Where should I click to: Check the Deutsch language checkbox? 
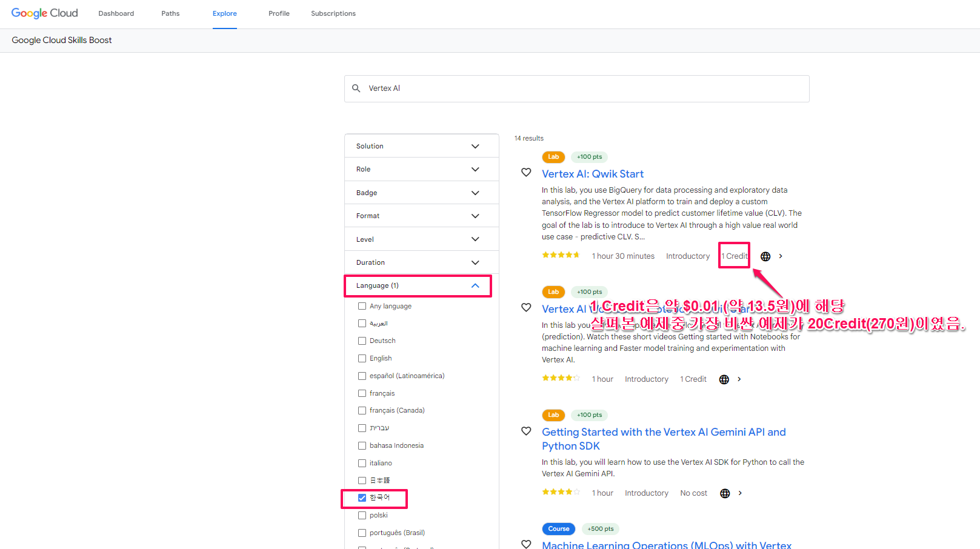point(362,341)
